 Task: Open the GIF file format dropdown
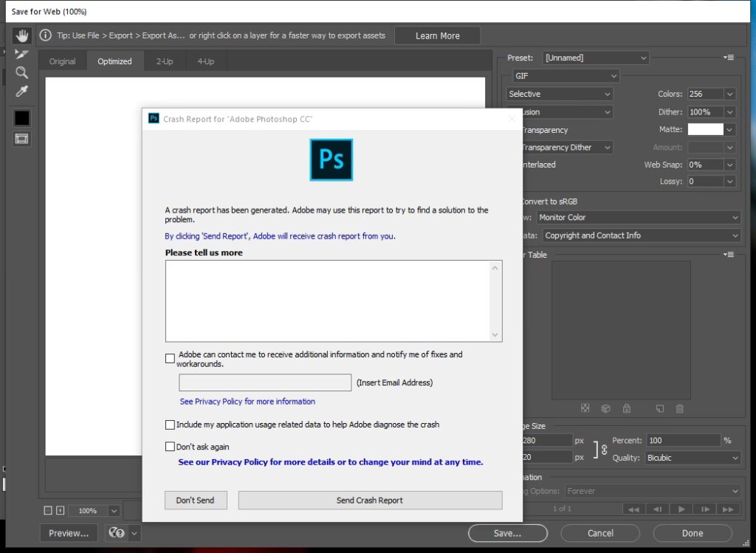[x=566, y=76]
